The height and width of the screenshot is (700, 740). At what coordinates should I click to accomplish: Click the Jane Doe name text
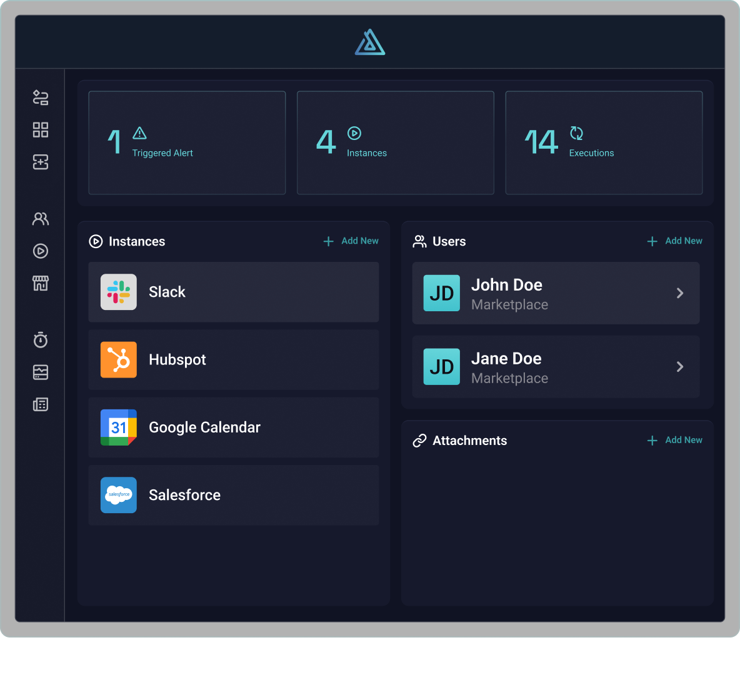pyautogui.click(x=506, y=359)
